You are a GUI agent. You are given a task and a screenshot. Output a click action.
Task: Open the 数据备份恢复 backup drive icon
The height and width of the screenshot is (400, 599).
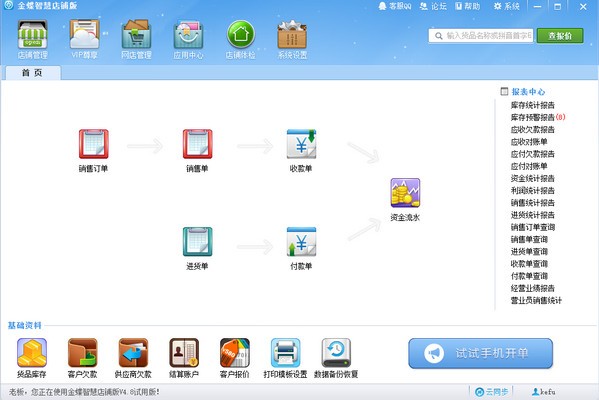click(x=336, y=353)
